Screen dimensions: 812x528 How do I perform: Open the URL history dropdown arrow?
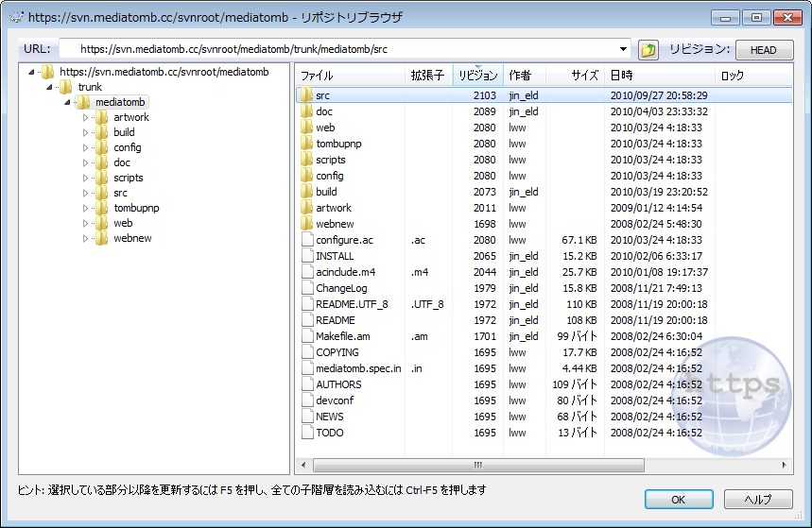pos(623,50)
